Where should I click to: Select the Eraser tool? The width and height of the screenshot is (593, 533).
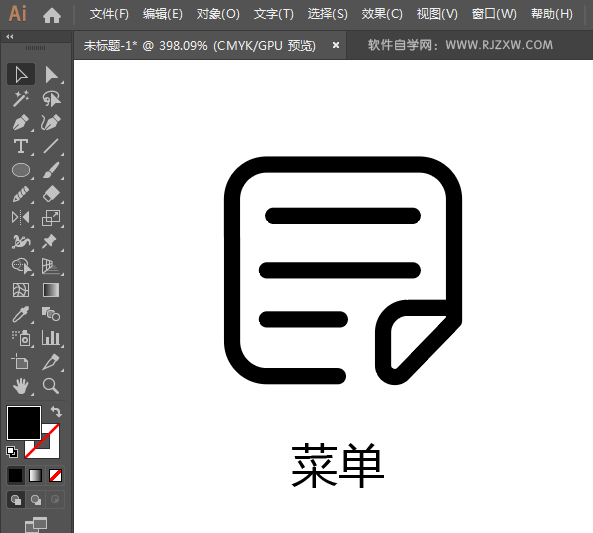(51, 194)
